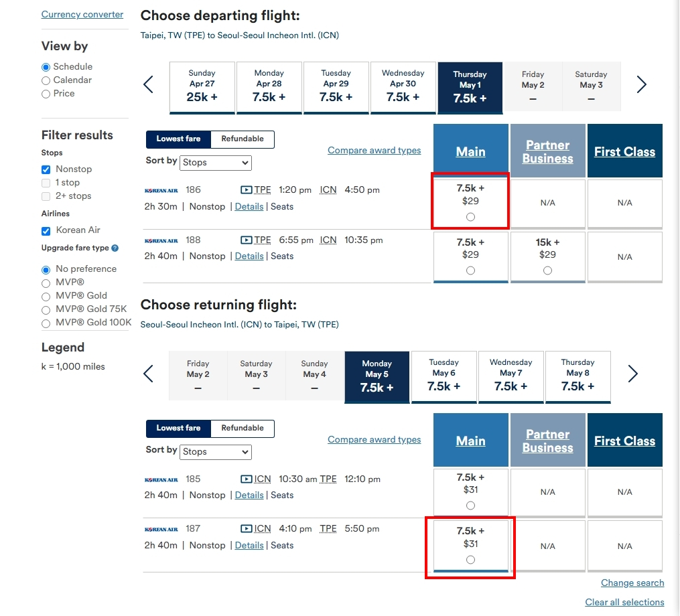Screen dimensions: 680x616
Task: Click the video icon beside flight 186
Action: (246, 190)
